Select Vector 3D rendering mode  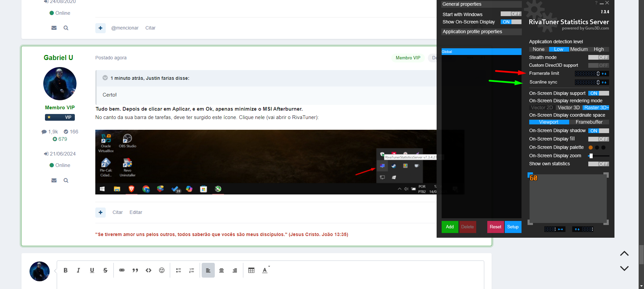pyautogui.click(x=569, y=108)
